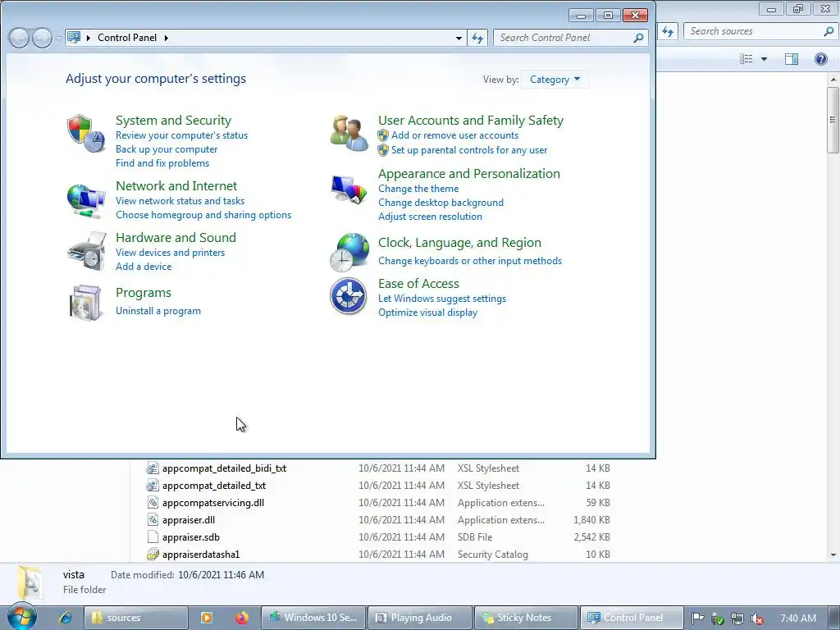The image size is (840, 630).
Task: Click the search magnifier in sources window
Action: pyautogui.click(x=829, y=32)
